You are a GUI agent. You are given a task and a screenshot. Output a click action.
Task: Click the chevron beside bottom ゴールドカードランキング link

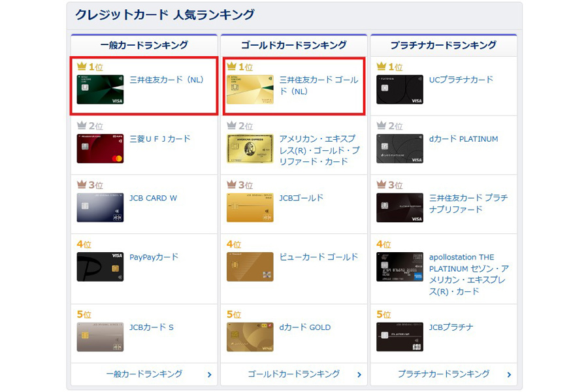pyautogui.click(x=359, y=375)
